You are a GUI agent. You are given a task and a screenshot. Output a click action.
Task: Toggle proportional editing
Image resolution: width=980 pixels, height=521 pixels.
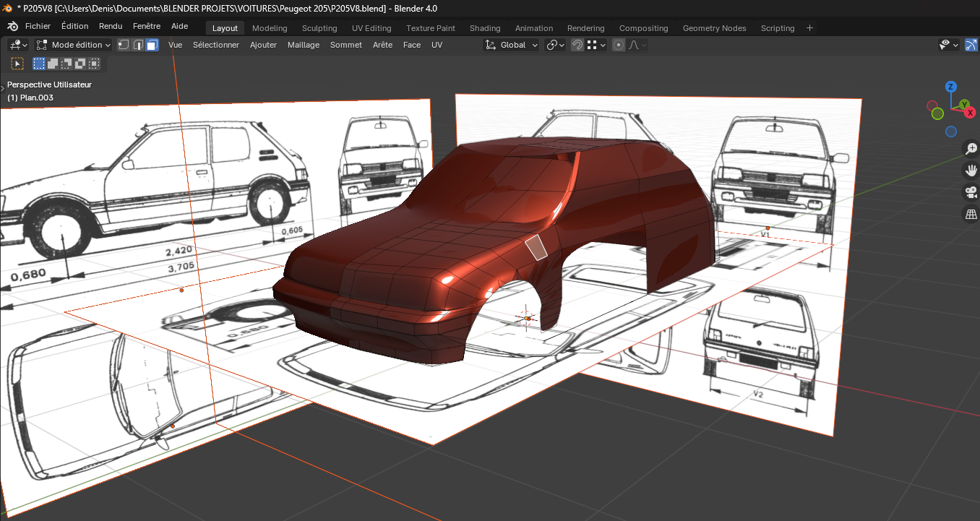click(619, 45)
